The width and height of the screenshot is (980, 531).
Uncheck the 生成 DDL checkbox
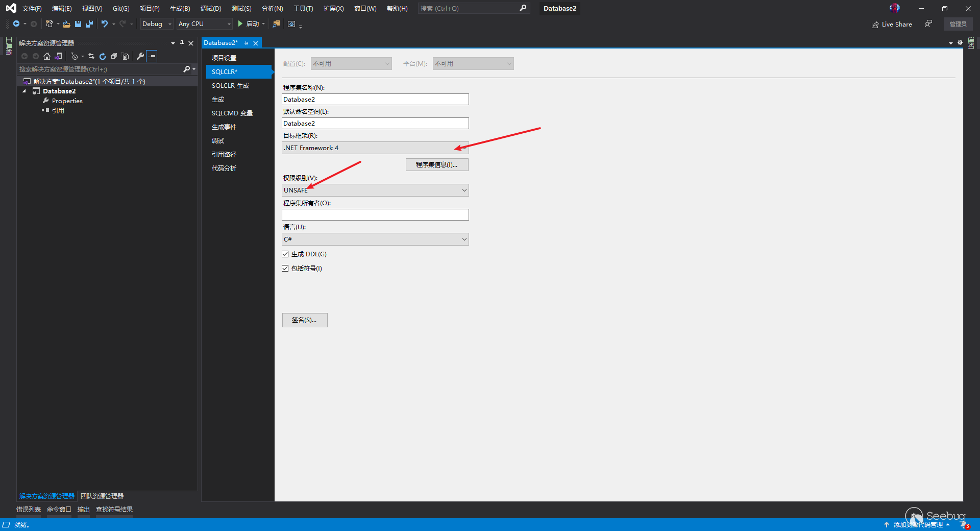pos(285,254)
